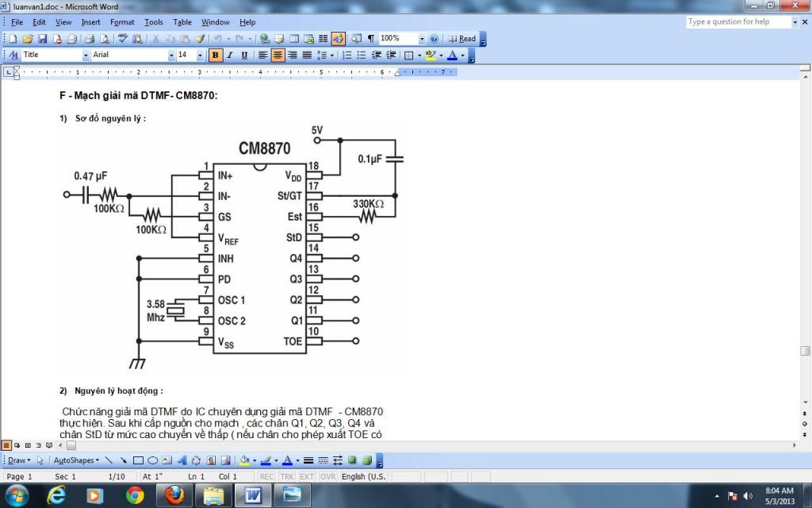812x508 pixels.
Task: Click the Numbering list icon
Action: tap(347, 56)
